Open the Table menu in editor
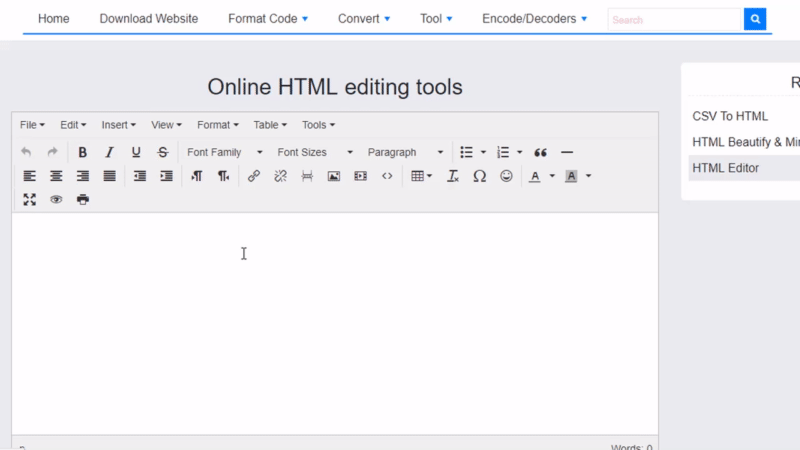 point(270,125)
